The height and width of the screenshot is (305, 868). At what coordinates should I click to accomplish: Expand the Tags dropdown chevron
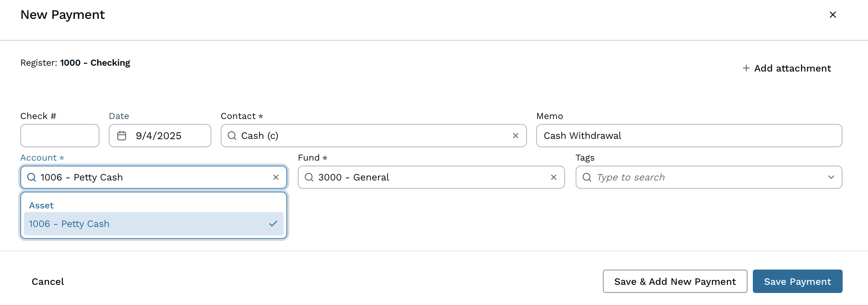coord(831,178)
